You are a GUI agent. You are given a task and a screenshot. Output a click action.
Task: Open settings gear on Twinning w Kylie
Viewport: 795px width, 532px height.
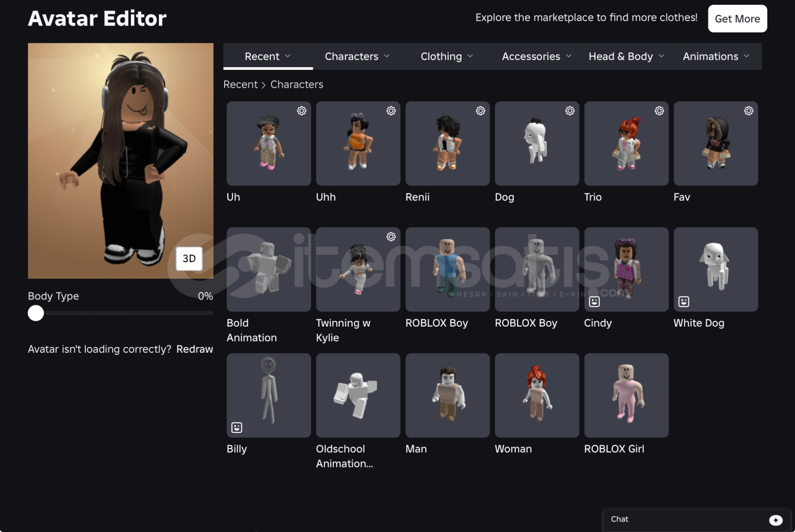tap(391, 237)
